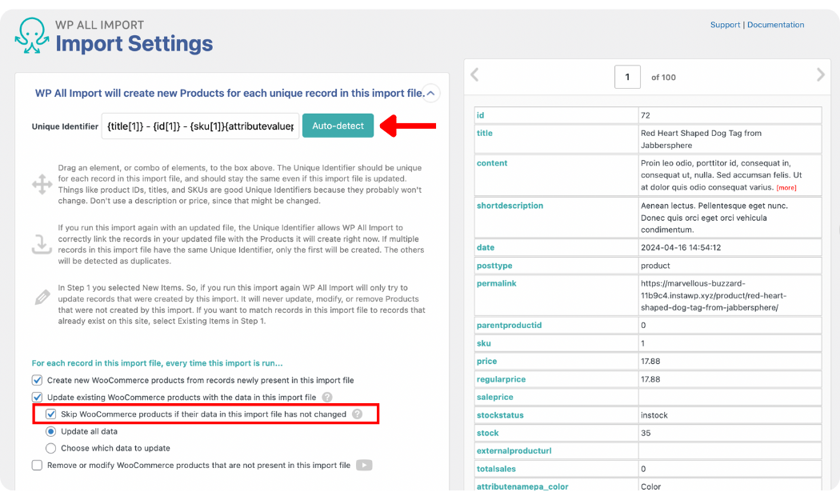The image size is (840, 504).
Task: Open the Documentation link
Action: coord(775,25)
